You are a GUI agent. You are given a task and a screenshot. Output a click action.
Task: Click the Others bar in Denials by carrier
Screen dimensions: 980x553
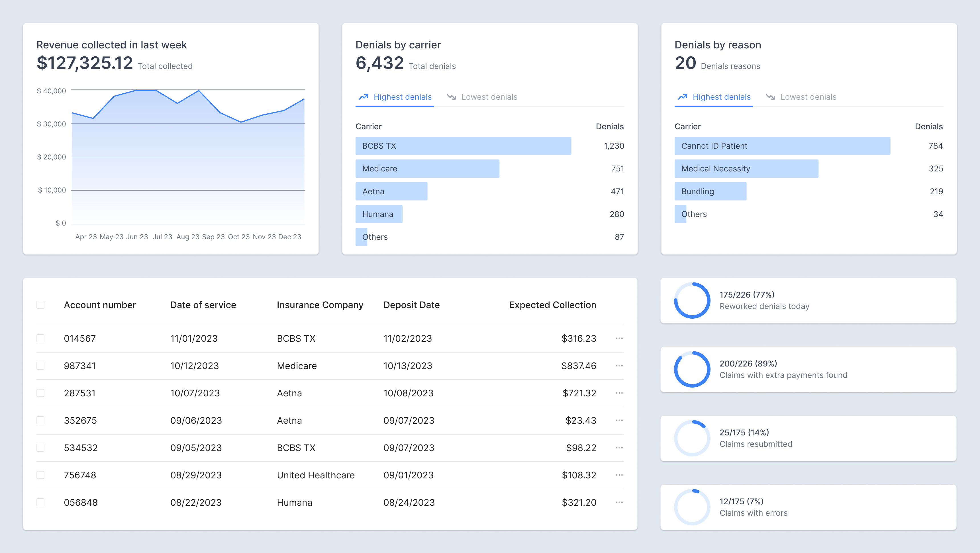(x=362, y=237)
